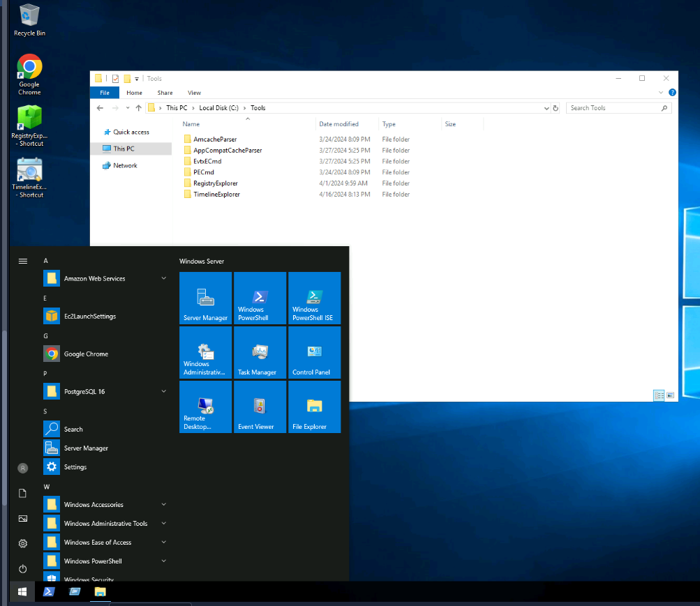Open Task Manager from Start tiles
This screenshot has width=700, height=606.
point(260,353)
